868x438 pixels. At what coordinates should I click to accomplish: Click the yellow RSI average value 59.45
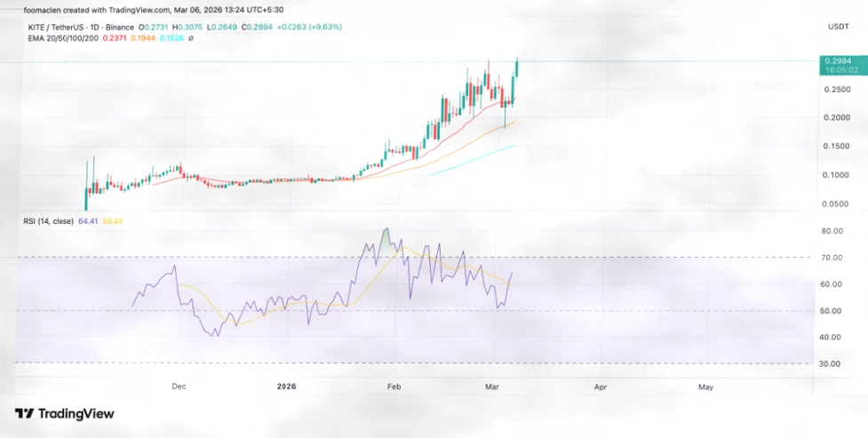111,220
